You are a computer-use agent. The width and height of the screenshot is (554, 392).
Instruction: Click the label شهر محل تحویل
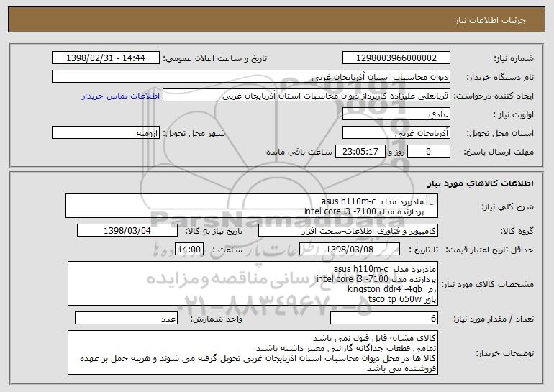[x=194, y=133]
